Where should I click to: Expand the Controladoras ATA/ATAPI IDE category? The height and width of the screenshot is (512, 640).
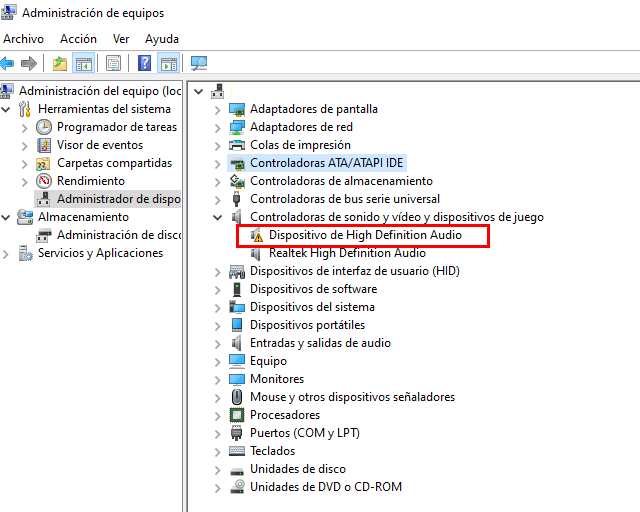tap(218, 164)
